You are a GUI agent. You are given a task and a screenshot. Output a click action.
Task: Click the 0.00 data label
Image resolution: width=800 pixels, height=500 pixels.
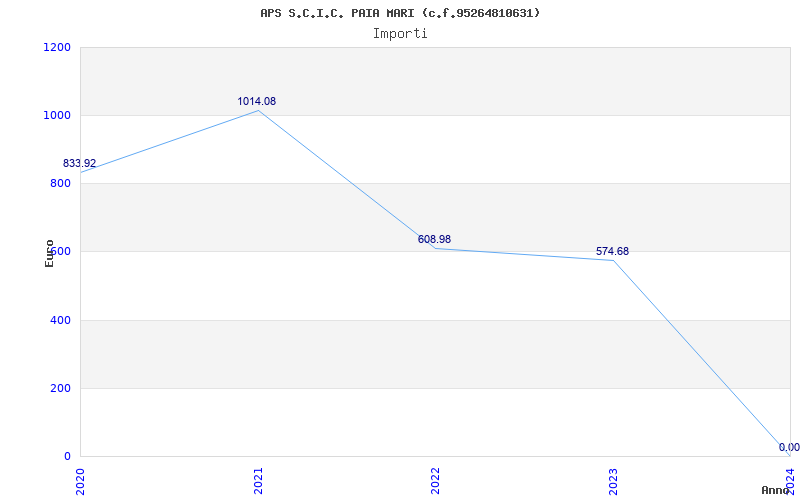788,447
